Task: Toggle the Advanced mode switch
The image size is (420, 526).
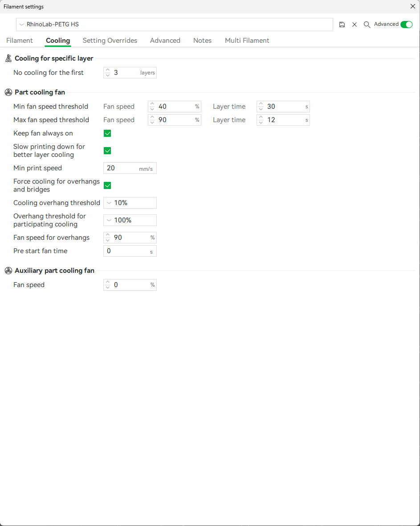Action: 406,25
